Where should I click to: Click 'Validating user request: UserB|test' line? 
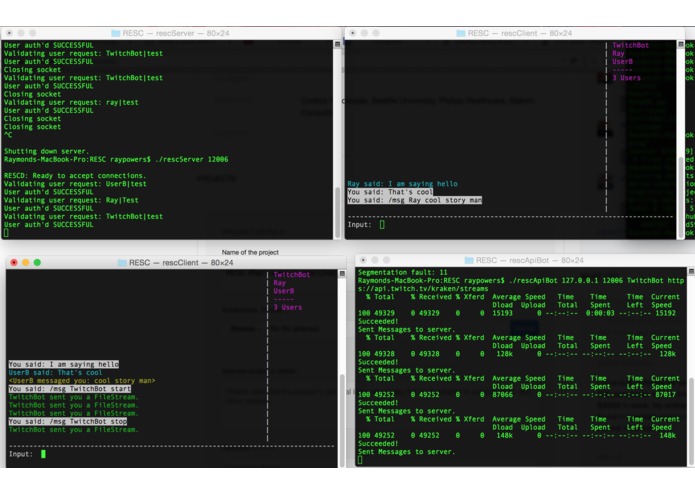(x=75, y=184)
